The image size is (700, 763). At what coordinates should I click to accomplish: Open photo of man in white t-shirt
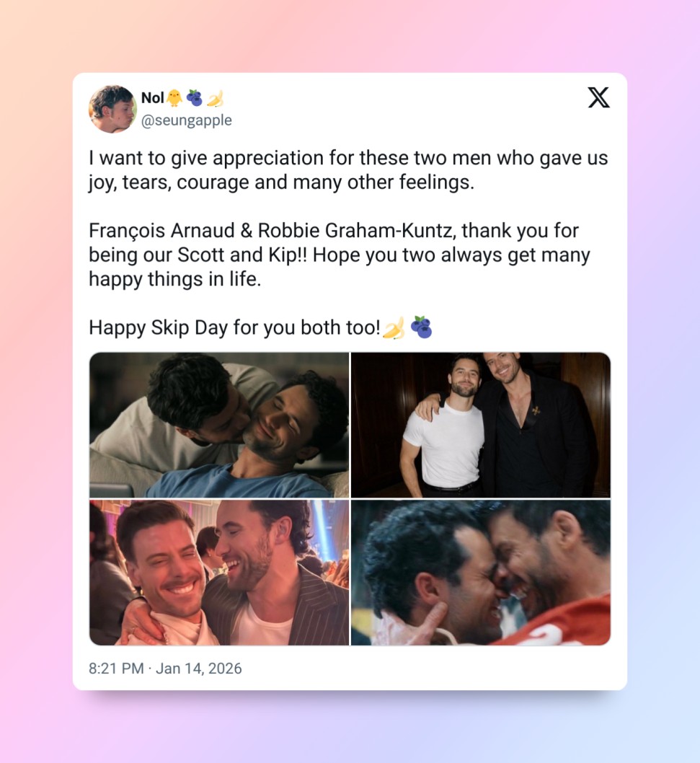point(481,425)
